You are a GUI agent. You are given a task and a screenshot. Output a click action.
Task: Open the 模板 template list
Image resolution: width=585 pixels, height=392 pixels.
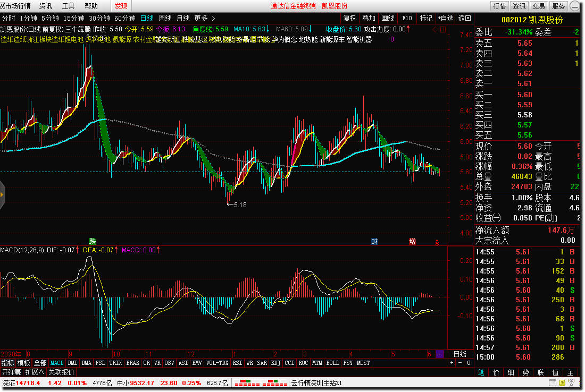[24, 363]
